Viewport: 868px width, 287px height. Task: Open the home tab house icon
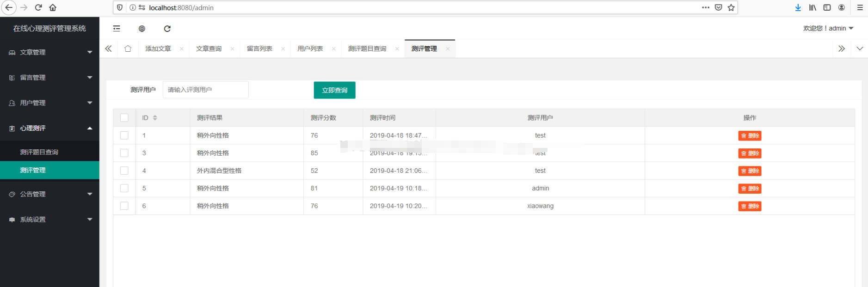point(128,49)
